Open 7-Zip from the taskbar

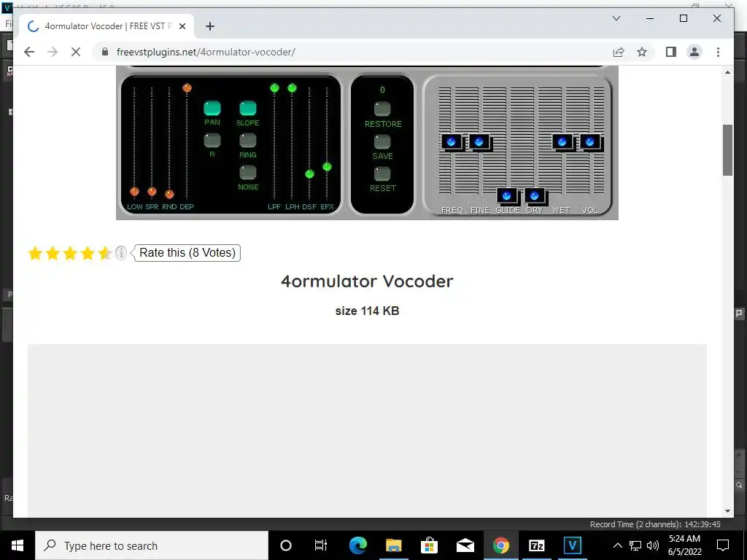click(x=536, y=545)
